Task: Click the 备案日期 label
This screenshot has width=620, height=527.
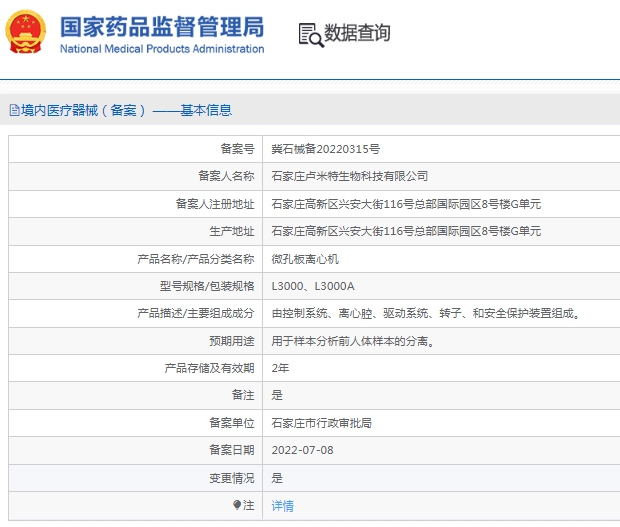Action: [x=232, y=450]
